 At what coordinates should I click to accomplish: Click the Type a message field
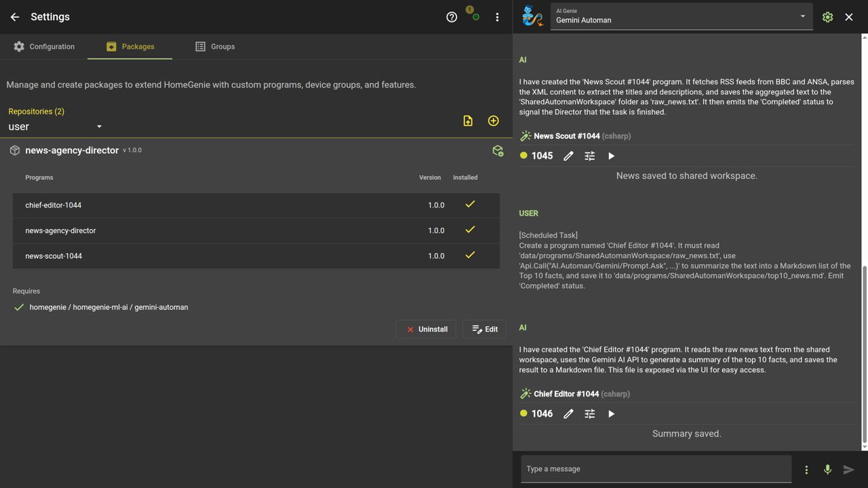655,469
